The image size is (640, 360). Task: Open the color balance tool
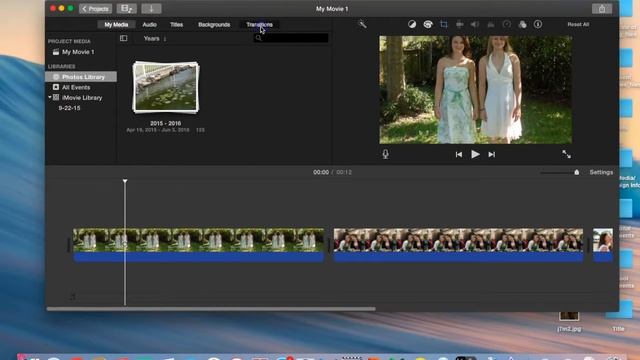pos(412,24)
